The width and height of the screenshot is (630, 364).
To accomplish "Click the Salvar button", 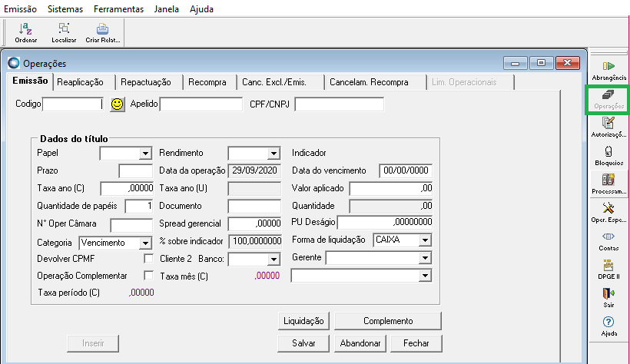I will [x=303, y=343].
